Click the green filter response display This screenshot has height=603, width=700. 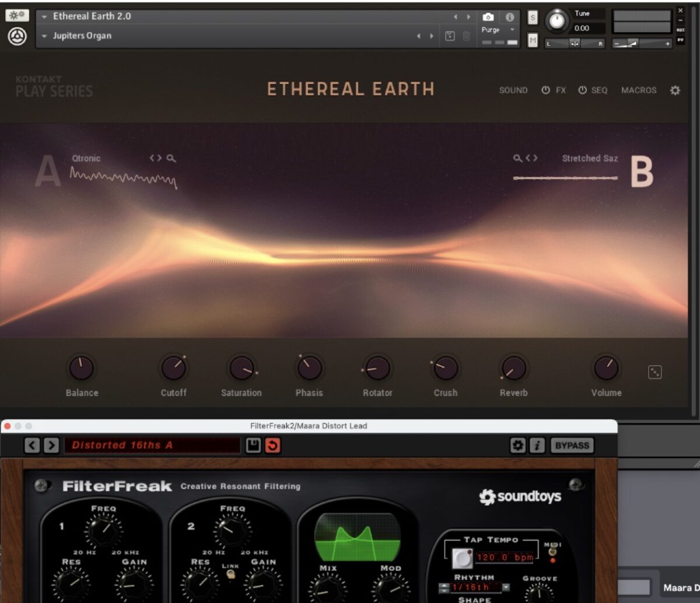tap(357, 538)
